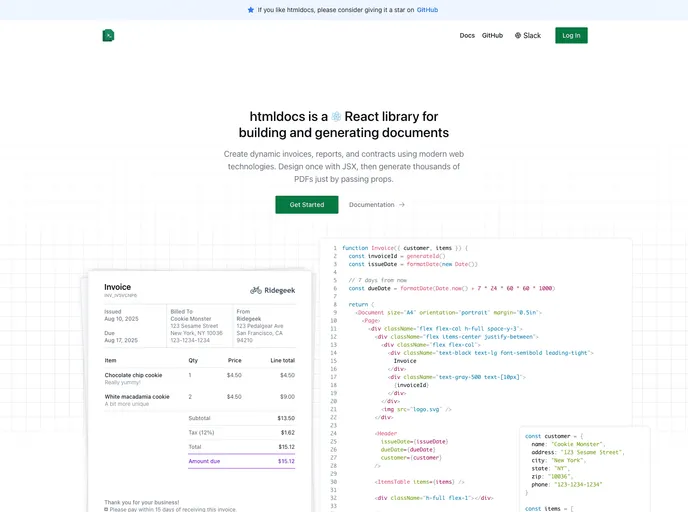Click the Ridegeek bicycle logo icon

256,290
